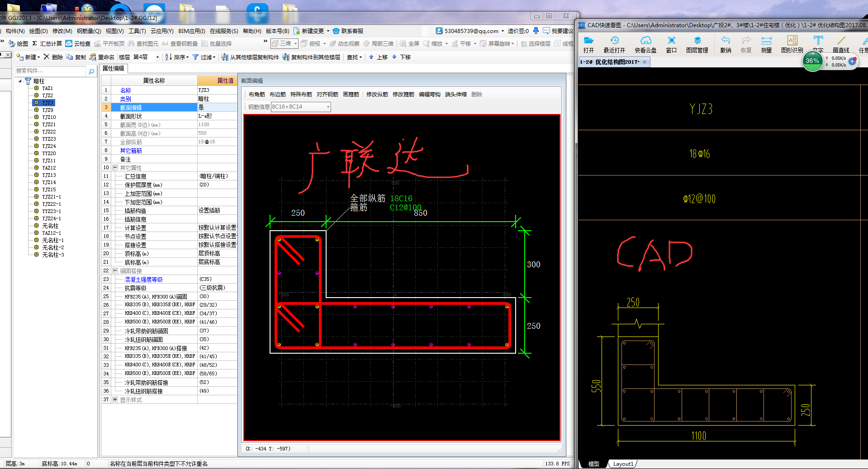Image resolution: width=868 pixels, height=469 pixels.
Task: Click 混凝土强度等级 property link
Action: coord(143,280)
